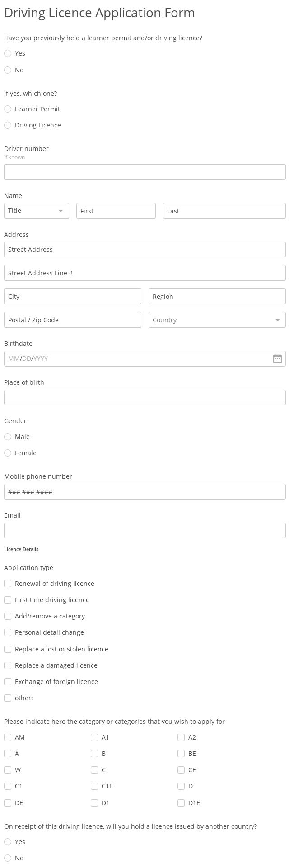
Task: Focus the Mobile phone number field
Action: (x=144, y=492)
